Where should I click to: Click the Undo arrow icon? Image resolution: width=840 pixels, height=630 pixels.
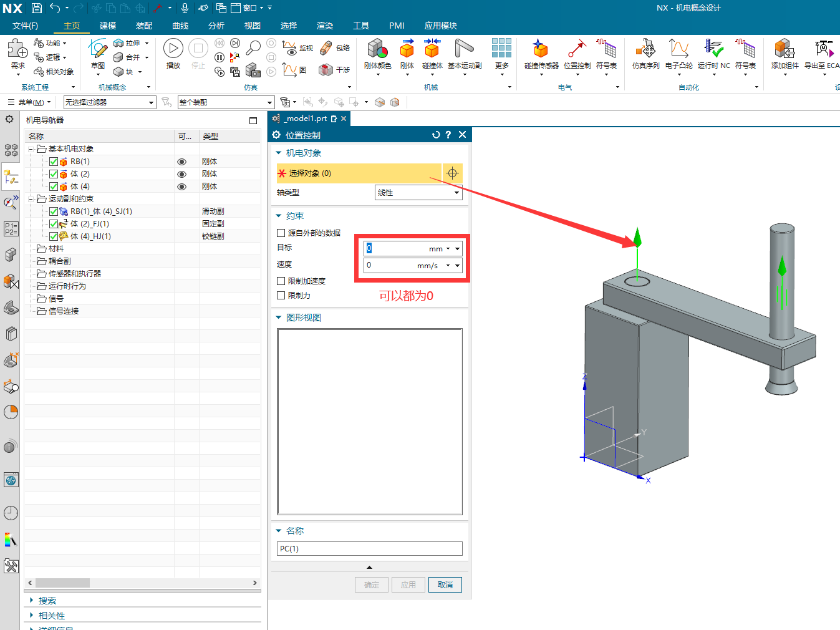(x=55, y=8)
